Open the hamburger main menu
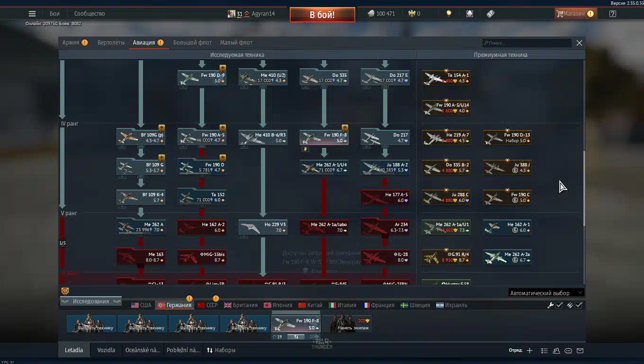The image size is (644, 364). click(x=32, y=14)
